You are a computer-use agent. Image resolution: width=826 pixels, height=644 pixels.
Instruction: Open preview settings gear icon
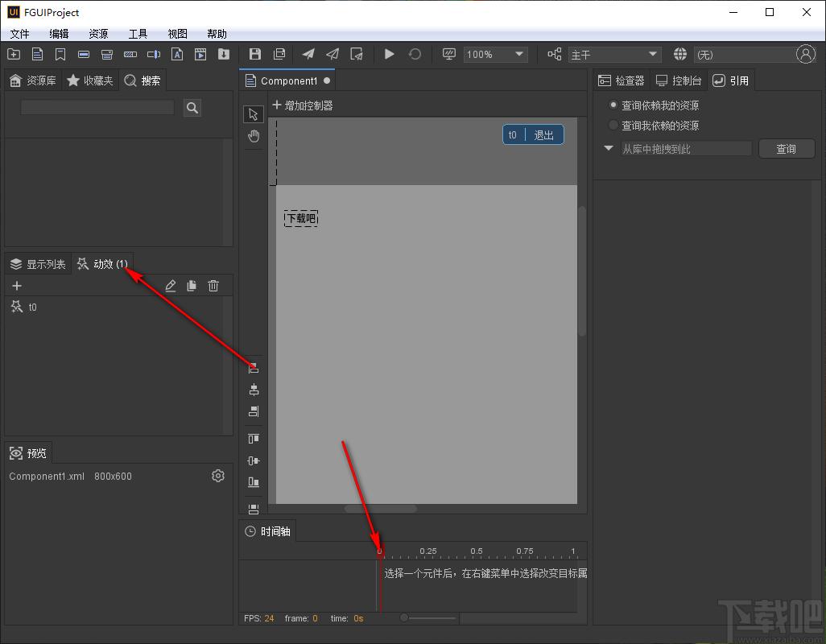(x=218, y=476)
